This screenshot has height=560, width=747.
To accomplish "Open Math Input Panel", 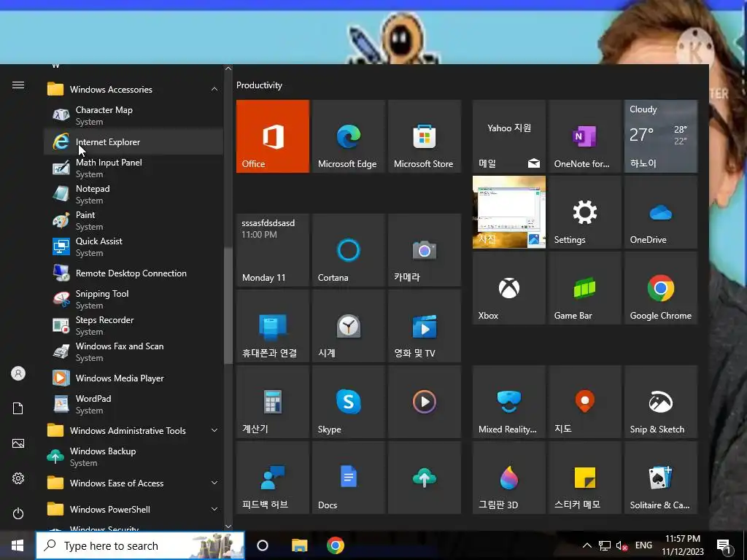I will pyautogui.click(x=133, y=168).
